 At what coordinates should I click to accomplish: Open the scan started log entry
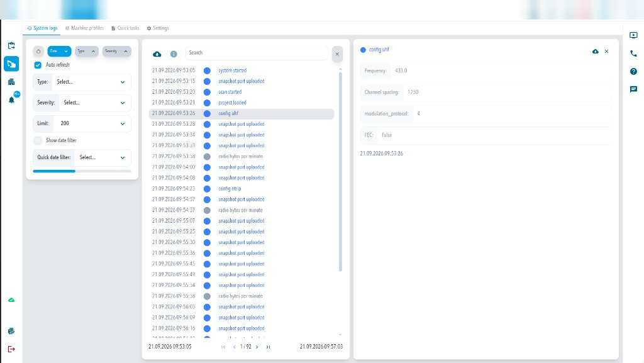point(241,92)
